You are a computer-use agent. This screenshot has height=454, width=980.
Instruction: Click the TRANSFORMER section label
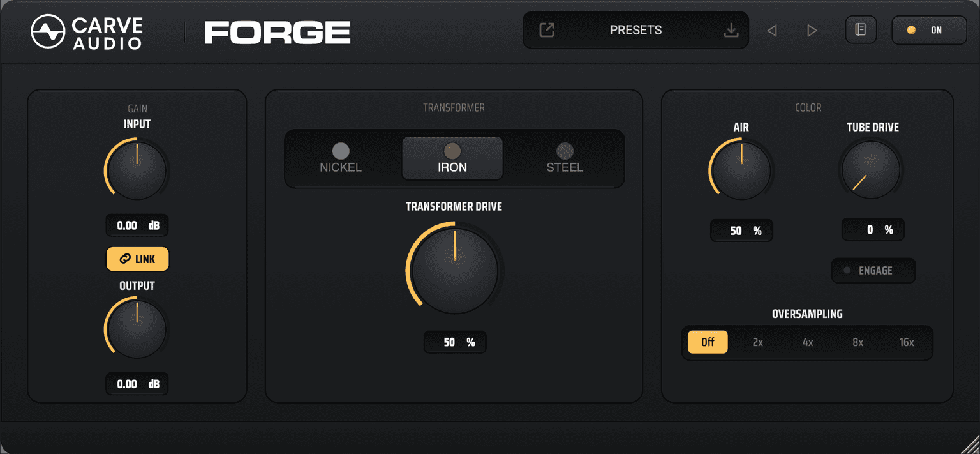[x=454, y=108]
